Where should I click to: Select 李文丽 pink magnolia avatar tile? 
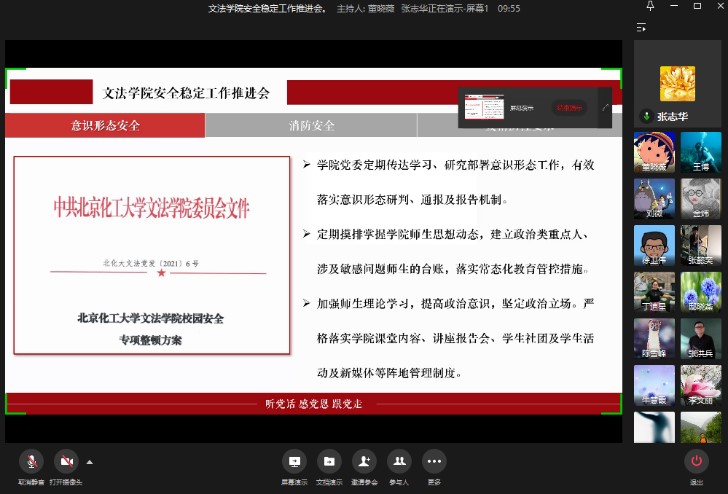tap(701, 385)
